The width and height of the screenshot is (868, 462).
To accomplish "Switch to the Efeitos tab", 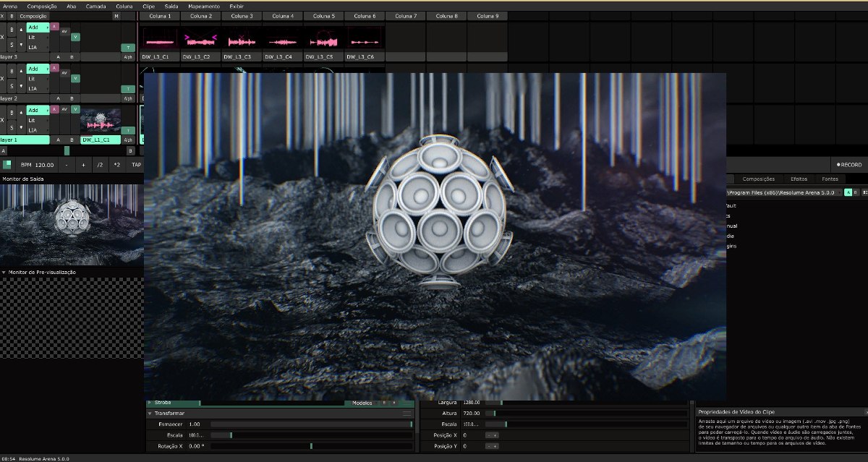I will pyautogui.click(x=799, y=179).
